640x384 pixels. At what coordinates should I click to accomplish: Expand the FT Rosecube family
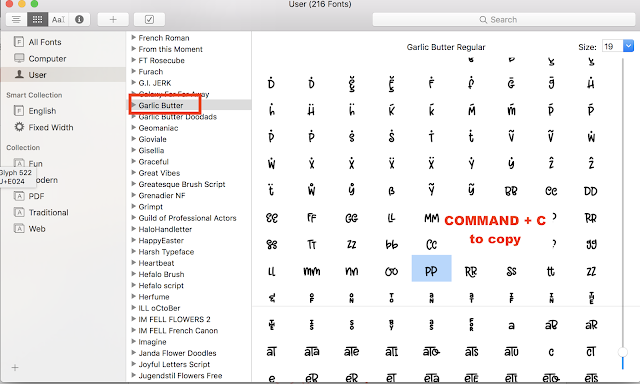click(133, 60)
